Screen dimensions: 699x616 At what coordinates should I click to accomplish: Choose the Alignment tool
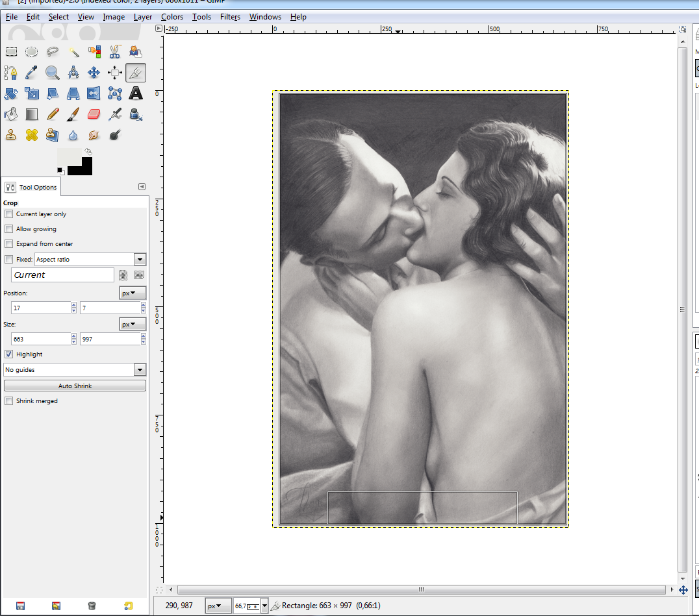[x=115, y=73]
